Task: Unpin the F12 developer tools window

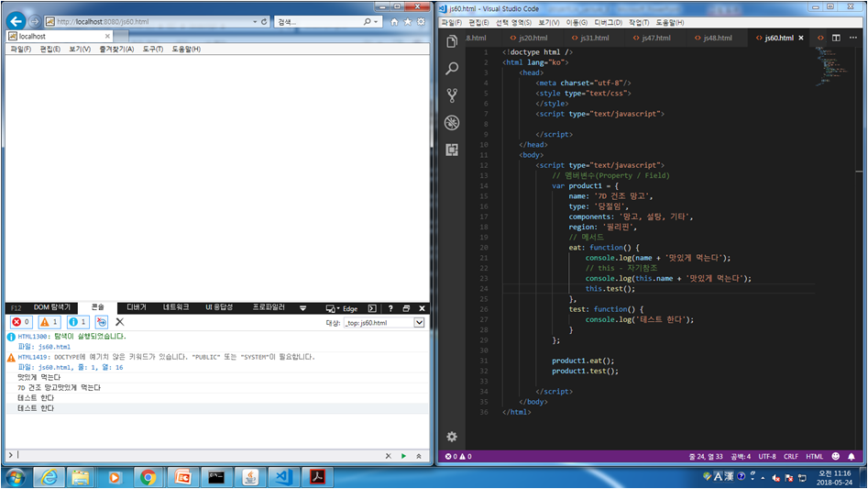Action: tap(406, 308)
